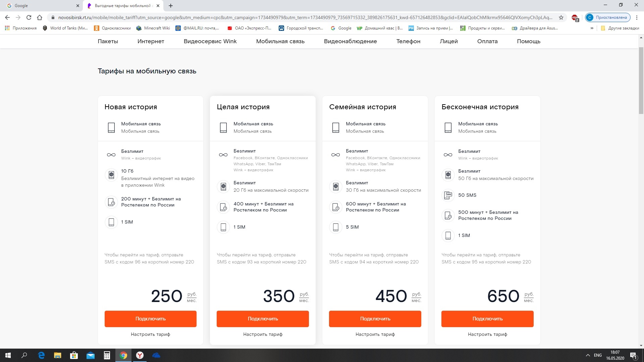Open Видеонаблюдение menu item
Viewport: 644px width, 362px height.
351,41
